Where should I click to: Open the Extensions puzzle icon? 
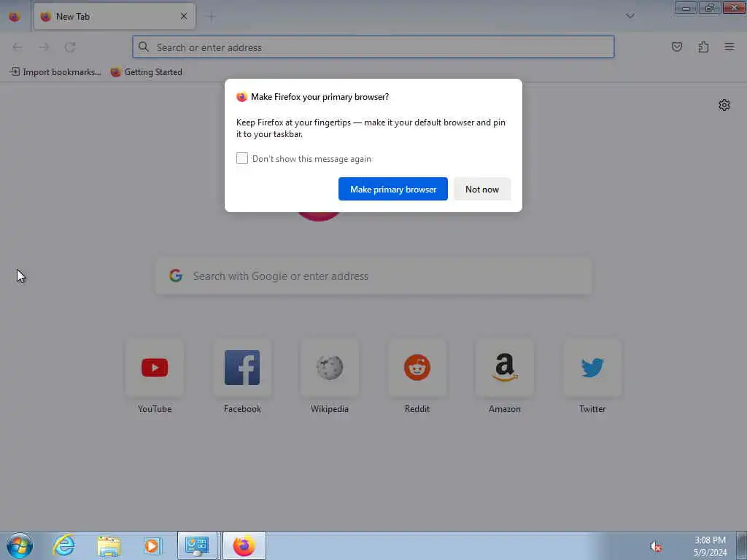click(703, 47)
